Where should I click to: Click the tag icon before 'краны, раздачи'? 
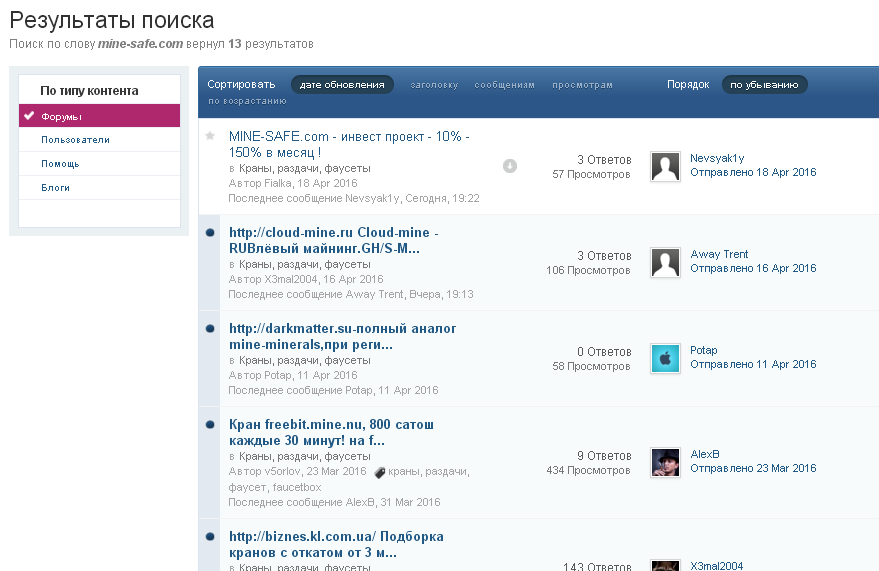379,472
